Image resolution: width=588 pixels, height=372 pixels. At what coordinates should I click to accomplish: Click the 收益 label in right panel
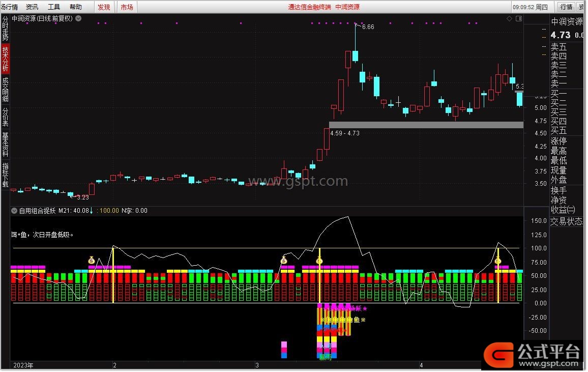(x=563, y=210)
